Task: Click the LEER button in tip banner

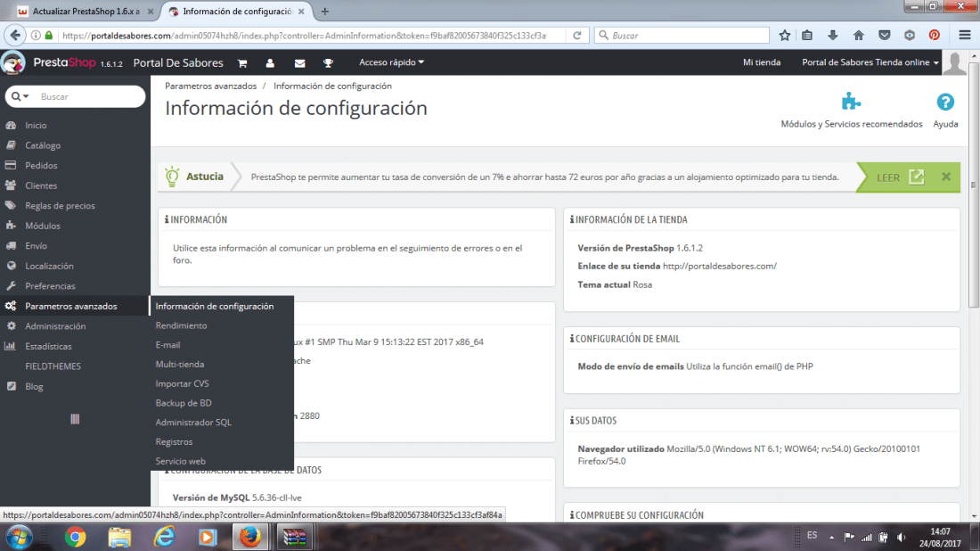Action: pyautogui.click(x=900, y=177)
